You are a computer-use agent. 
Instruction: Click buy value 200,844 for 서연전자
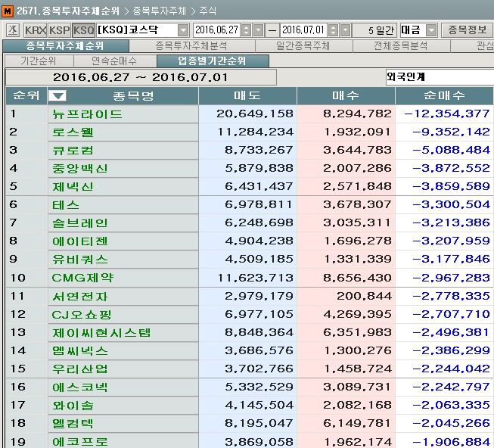(x=364, y=296)
